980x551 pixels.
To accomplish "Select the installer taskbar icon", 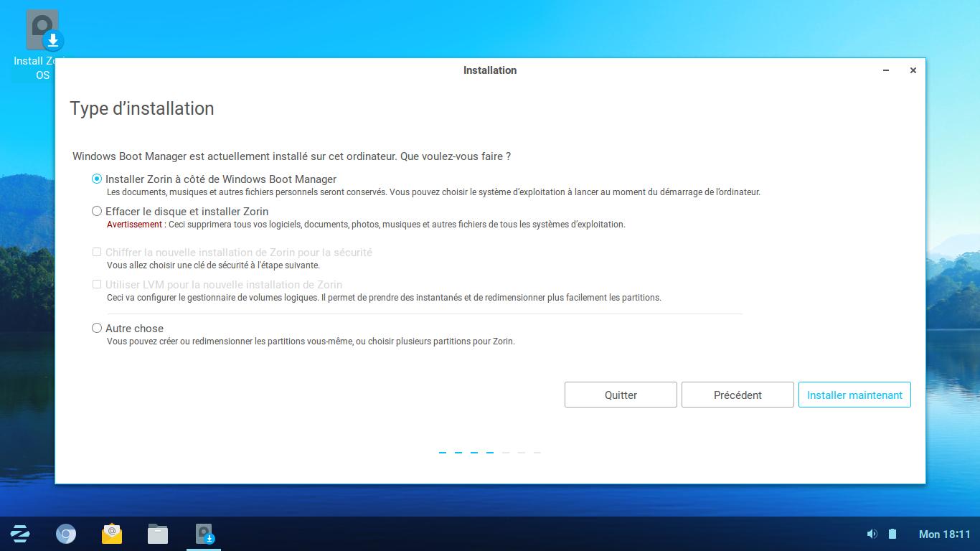I will click(x=204, y=534).
